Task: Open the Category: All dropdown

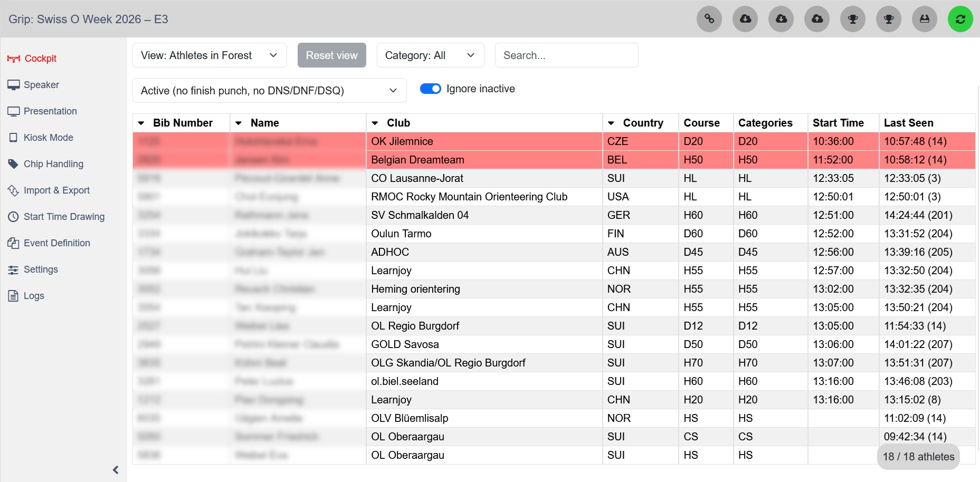Action: pos(430,55)
